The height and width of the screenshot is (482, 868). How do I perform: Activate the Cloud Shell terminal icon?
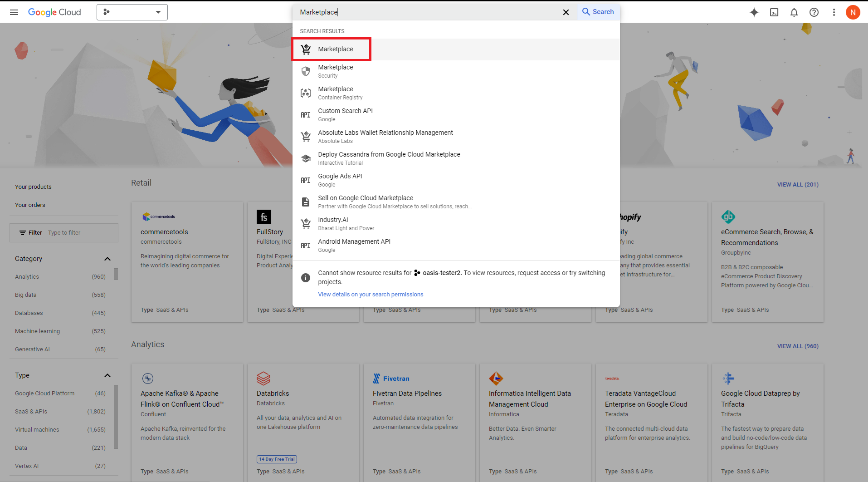(774, 12)
